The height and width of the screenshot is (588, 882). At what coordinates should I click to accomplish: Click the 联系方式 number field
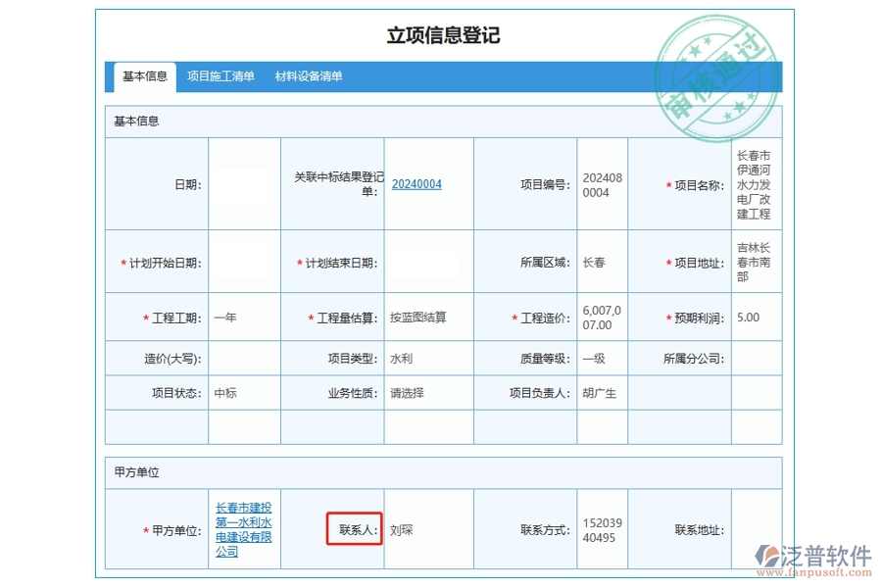tap(601, 529)
